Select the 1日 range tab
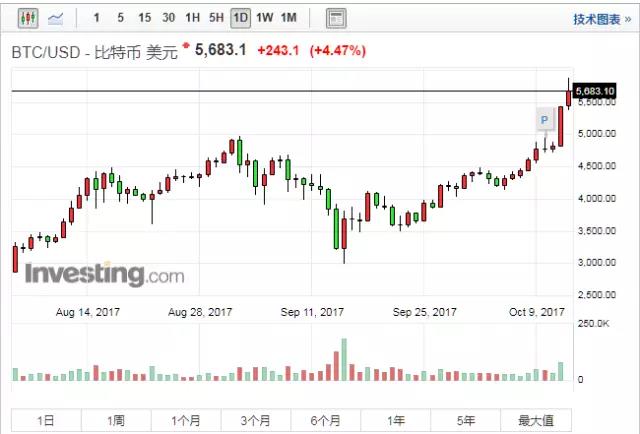The height and width of the screenshot is (434, 640). pos(46,420)
